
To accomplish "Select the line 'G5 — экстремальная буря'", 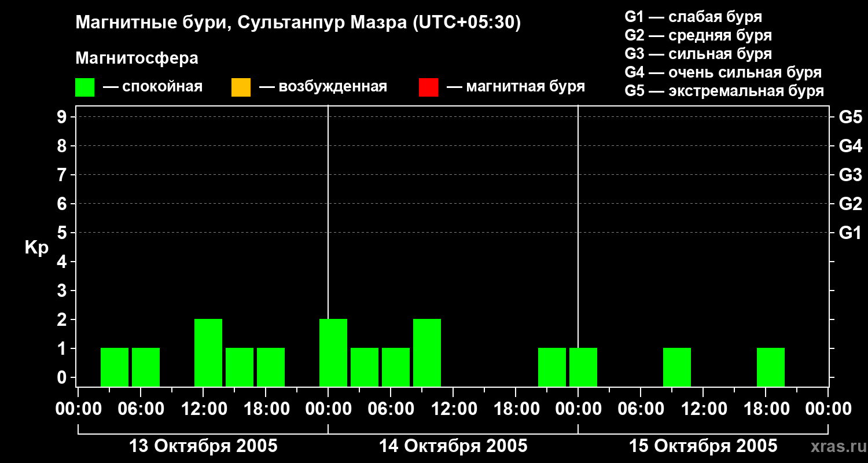I will pos(724,91).
